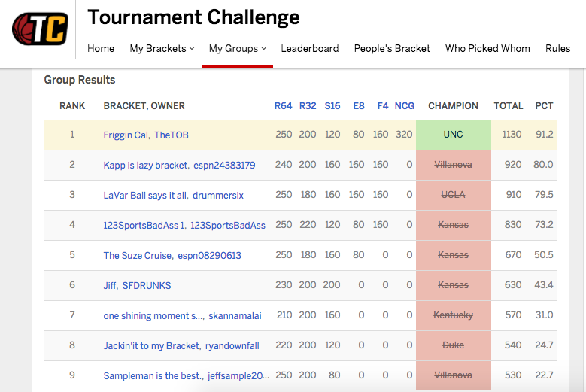Expand the My Brackets dropdown menu

[162, 48]
